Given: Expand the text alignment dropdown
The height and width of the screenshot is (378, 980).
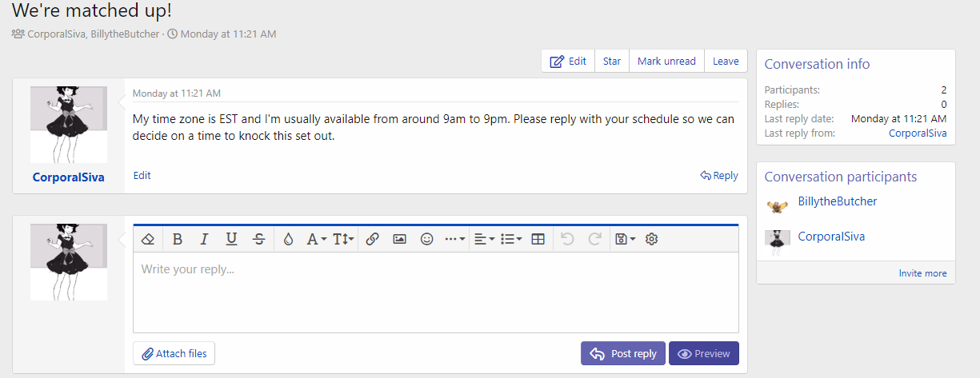Looking at the screenshot, I should pyautogui.click(x=483, y=239).
